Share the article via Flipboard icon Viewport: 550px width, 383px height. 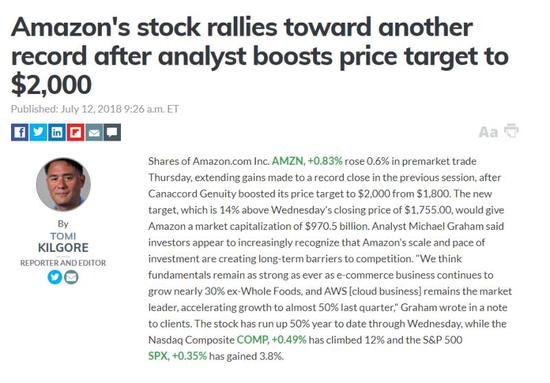[x=75, y=132]
